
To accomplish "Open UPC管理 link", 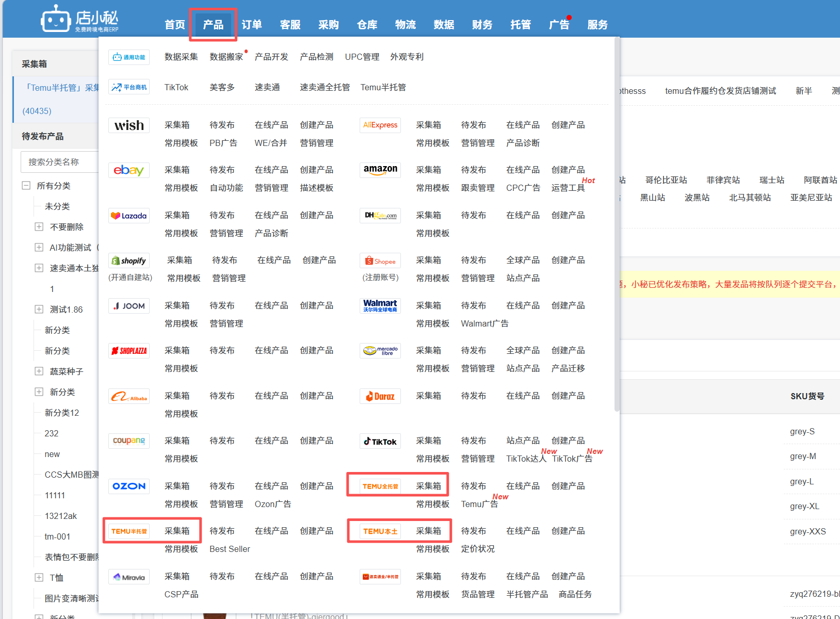I will [362, 57].
